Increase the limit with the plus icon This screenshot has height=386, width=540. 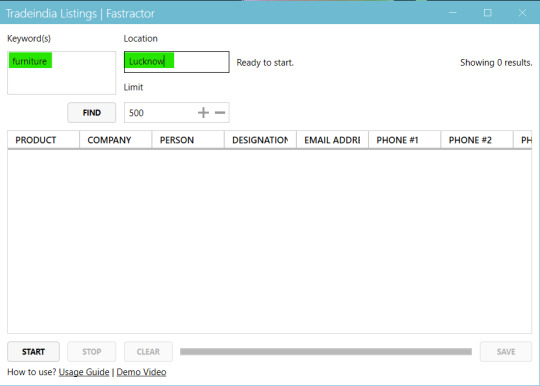(203, 113)
